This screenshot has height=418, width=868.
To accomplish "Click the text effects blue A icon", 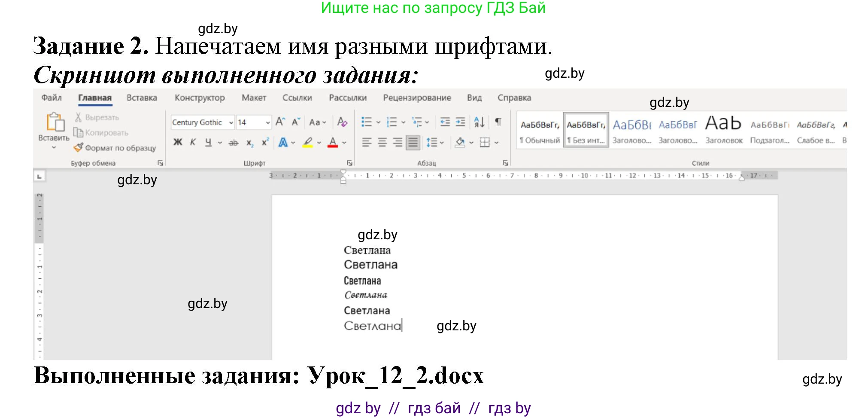I will click(x=283, y=142).
